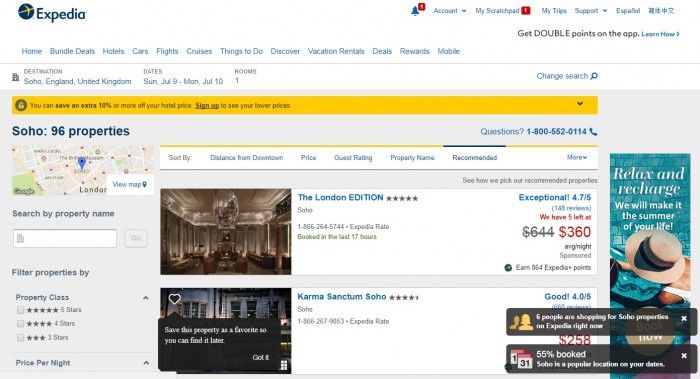The height and width of the screenshot is (379, 700).
Task: Check the 5 Stars property class filter
Action: [21, 310]
